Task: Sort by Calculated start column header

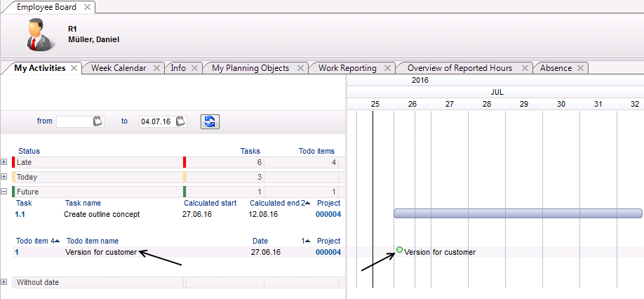Action: point(210,203)
